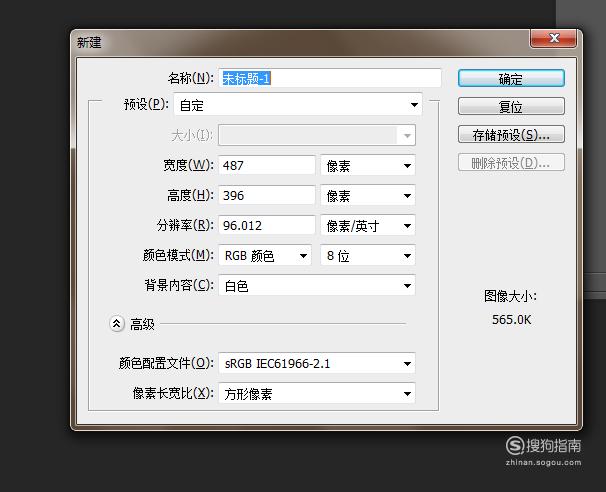The height and width of the screenshot is (492, 606).
Task: Click the 高级 label text
Action: pos(142,324)
